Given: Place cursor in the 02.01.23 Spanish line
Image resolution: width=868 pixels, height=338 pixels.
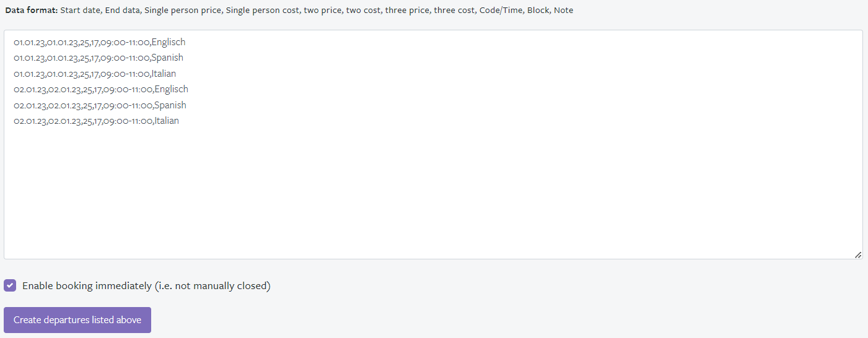Looking at the screenshot, I should 100,105.
